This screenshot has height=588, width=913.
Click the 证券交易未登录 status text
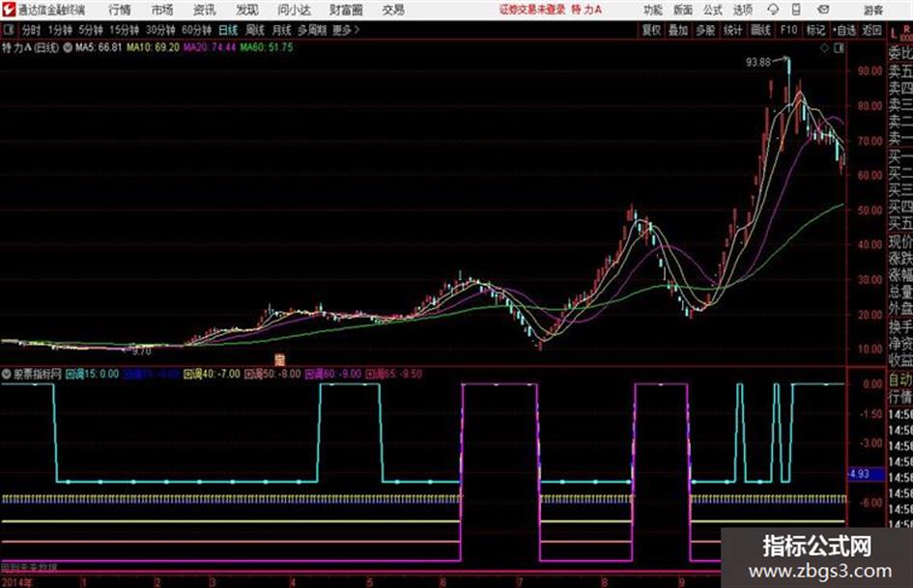(532, 10)
